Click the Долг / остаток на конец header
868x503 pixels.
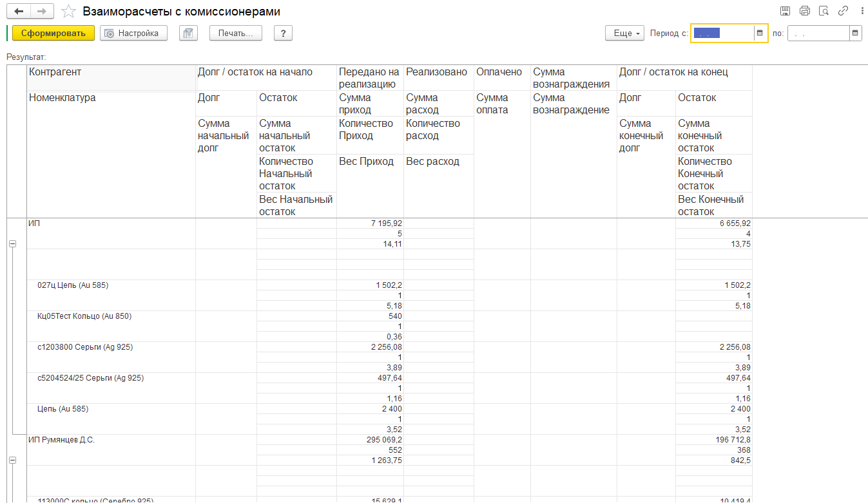[x=684, y=77]
